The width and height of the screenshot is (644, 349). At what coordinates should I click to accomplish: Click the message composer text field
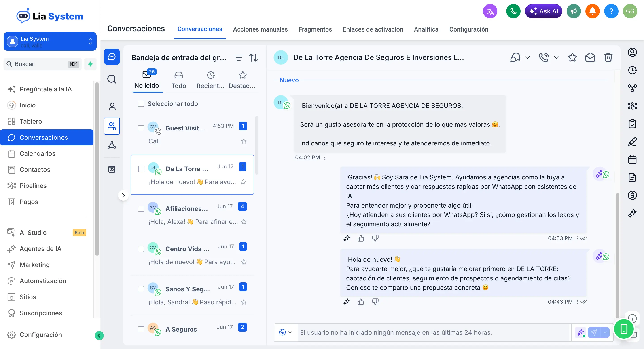[434, 332]
